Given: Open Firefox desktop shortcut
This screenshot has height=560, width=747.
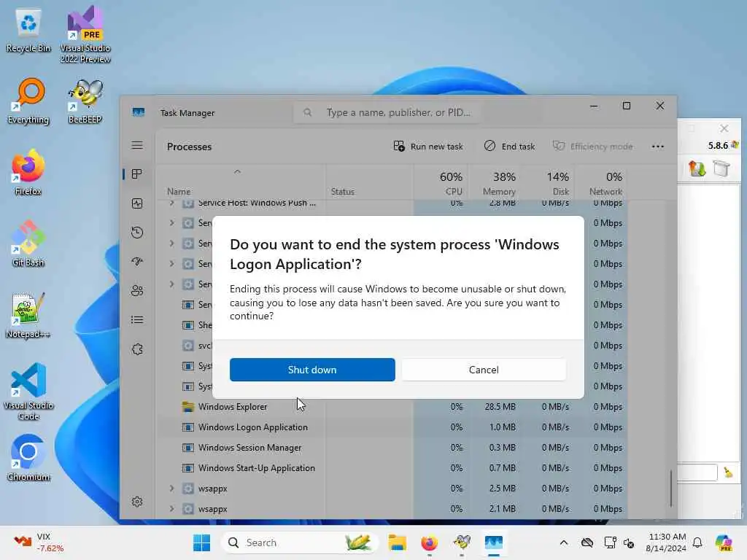Looking at the screenshot, I should pos(28,172).
